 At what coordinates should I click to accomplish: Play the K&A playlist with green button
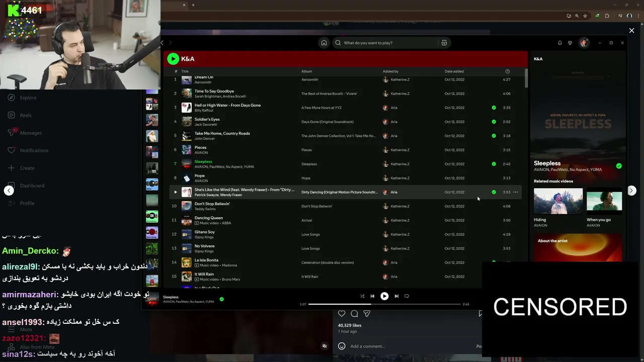[173, 59]
